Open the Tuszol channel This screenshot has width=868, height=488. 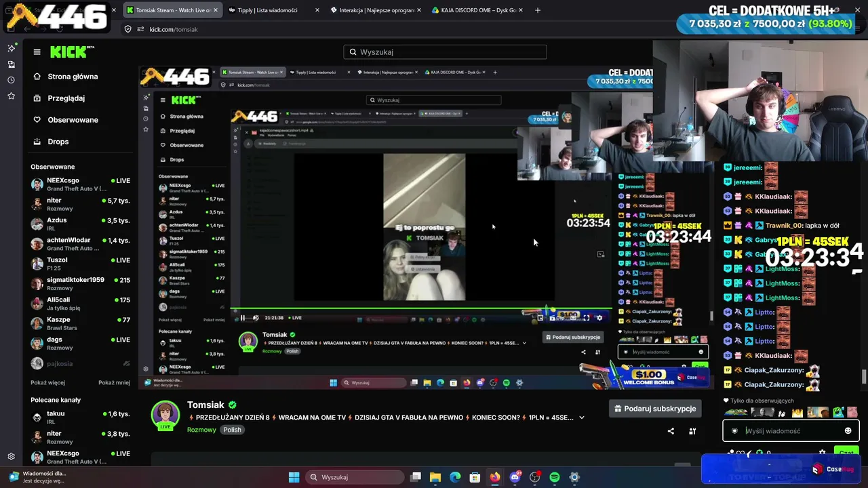coord(80,264)
